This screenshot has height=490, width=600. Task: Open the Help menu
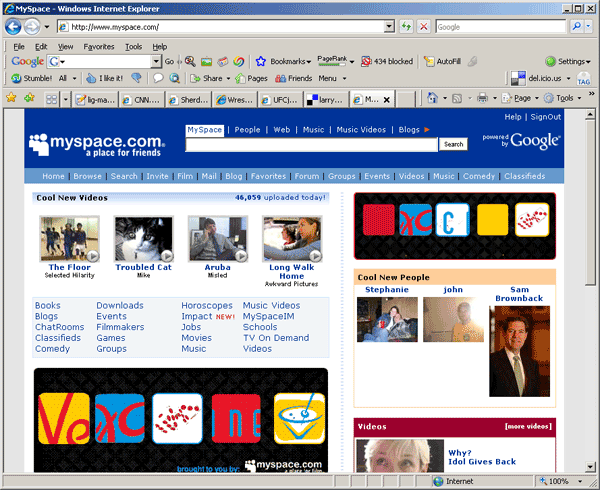coord(160,47)
